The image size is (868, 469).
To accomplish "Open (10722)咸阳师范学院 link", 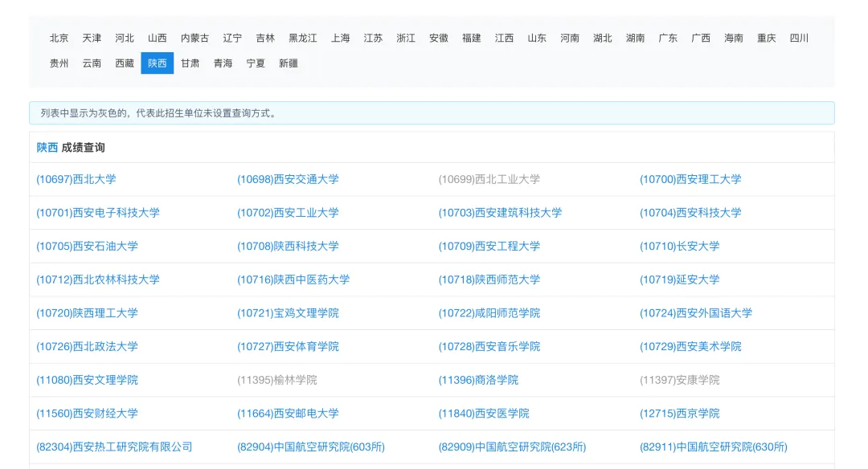I will pos(489,313).
